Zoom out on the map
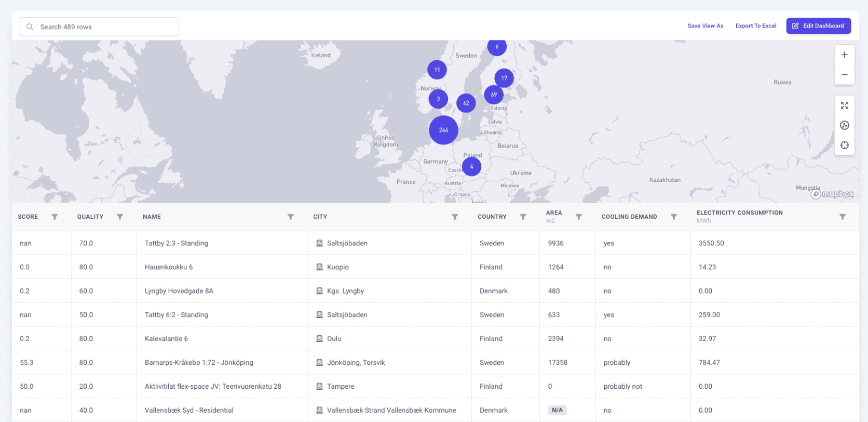The image size is (868, 422). (x=844, y=75)
